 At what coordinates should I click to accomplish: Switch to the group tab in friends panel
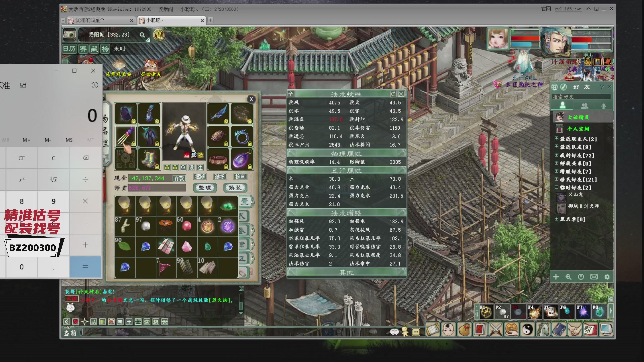click(x=584, y=106)
